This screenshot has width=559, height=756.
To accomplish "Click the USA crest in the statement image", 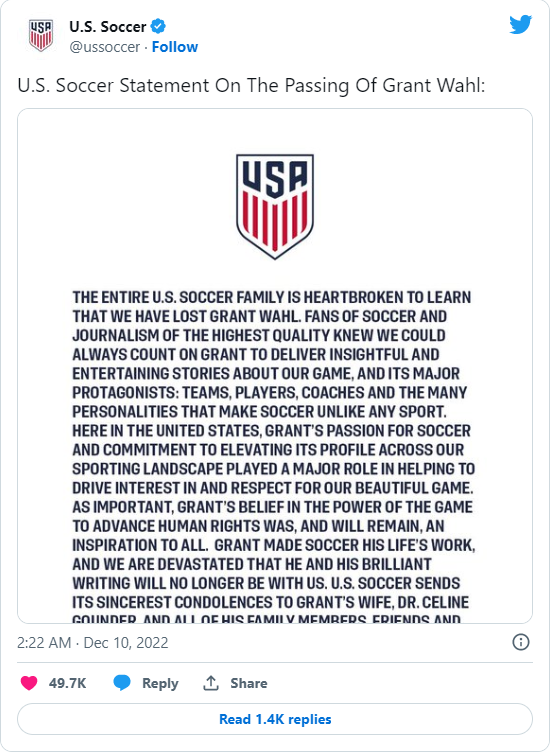I will pyautogui.click(x=275, y=206).
